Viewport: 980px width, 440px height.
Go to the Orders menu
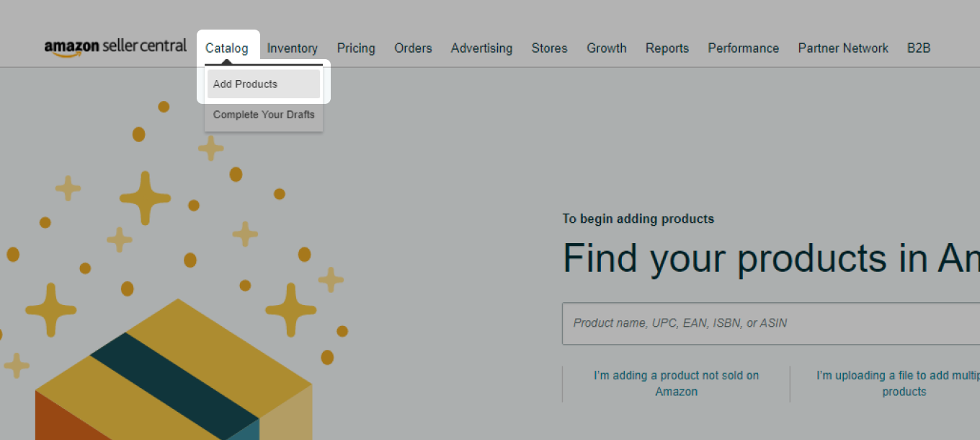[413, 48]
